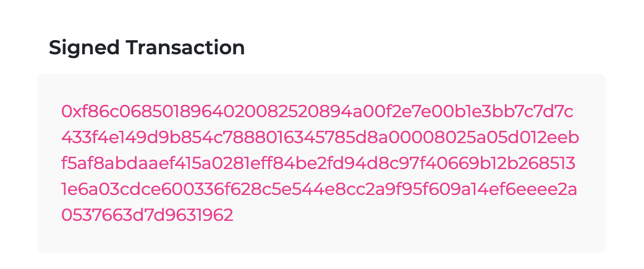Click segment eff84be2 in third line

(x=293, y=163)
